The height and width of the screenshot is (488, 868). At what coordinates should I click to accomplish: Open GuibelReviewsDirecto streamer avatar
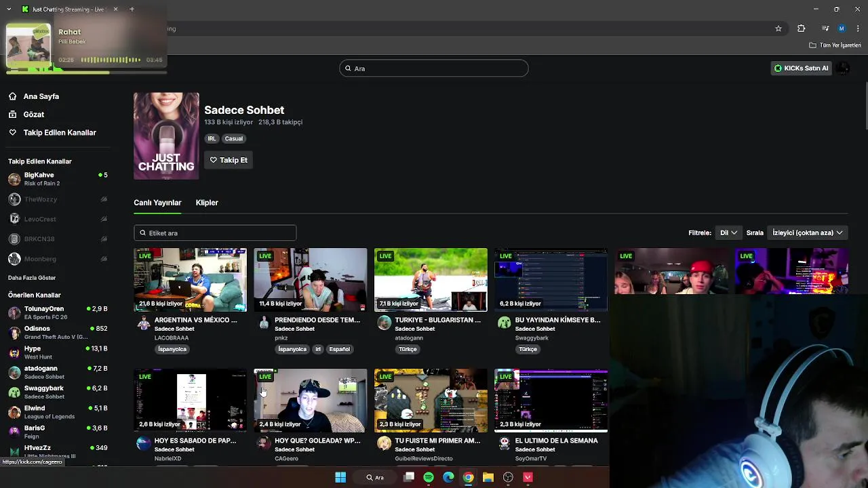[384, 443]
